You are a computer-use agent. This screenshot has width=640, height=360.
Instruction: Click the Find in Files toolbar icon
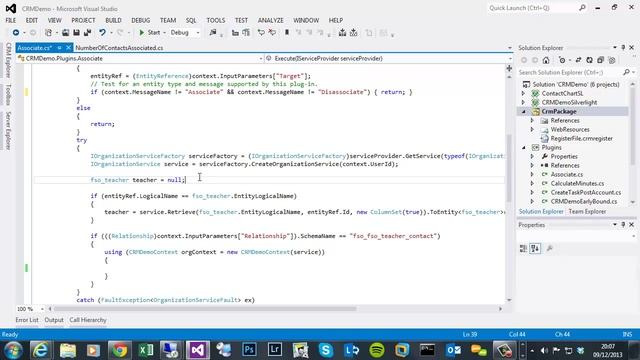[x=213, y=33]
